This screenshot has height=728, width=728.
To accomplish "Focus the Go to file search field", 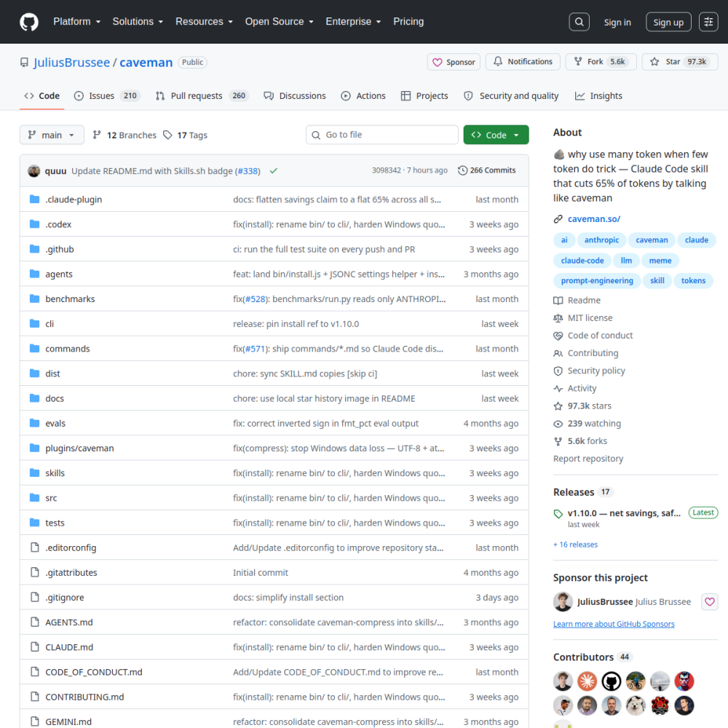I will point(382,135).
